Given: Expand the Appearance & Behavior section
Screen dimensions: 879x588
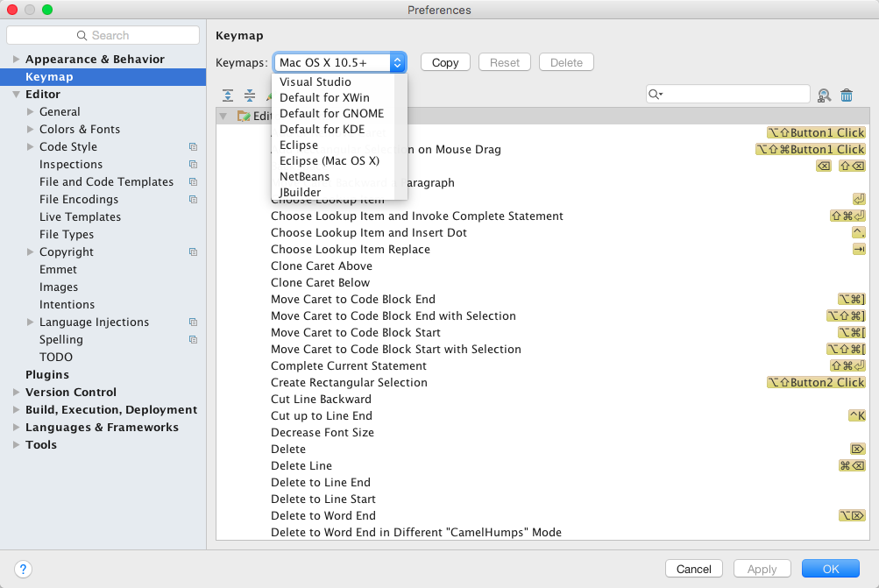Looking at the screenshot, I should [x=17, y=60].
